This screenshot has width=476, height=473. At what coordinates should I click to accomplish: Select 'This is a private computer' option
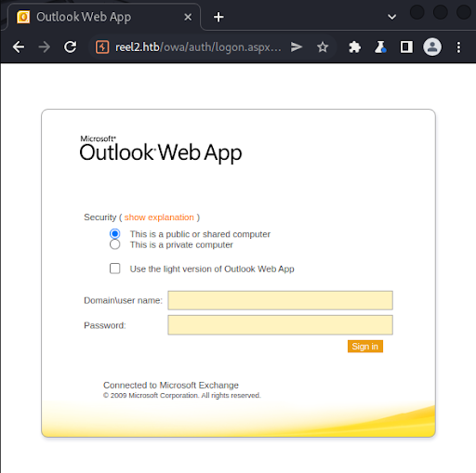point(115,244)
